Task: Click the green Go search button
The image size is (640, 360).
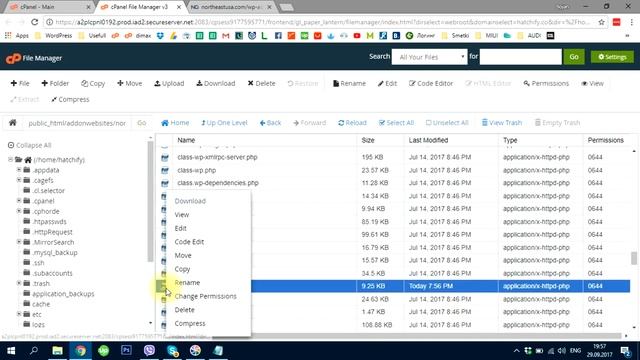Action: click(x=574, y=57)
